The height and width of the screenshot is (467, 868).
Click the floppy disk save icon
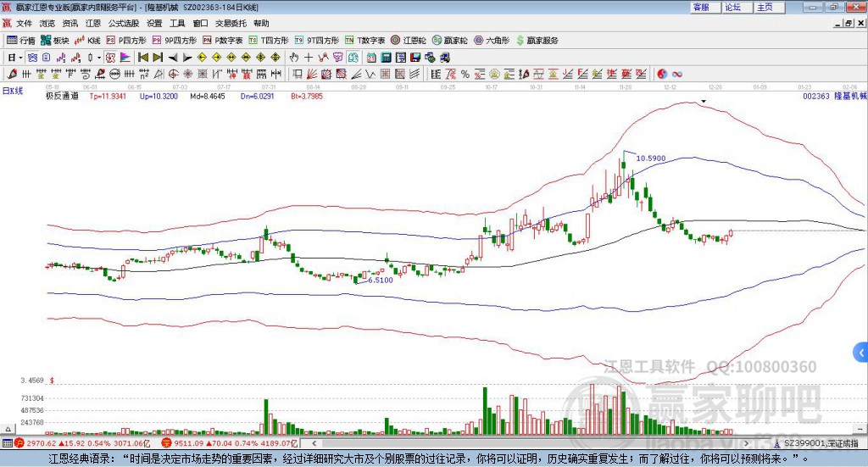click(x=415, y=58)
